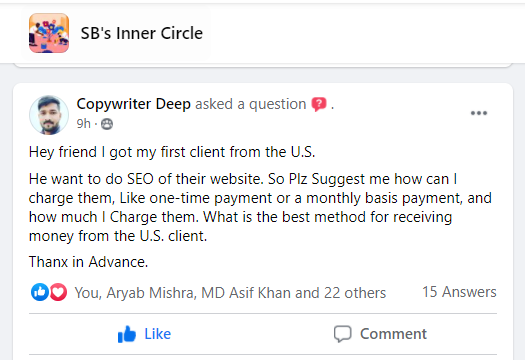Viewport: 525px width, 360px height.
Task: Click the speech bubble Comment icon
Action: [343, 334]
